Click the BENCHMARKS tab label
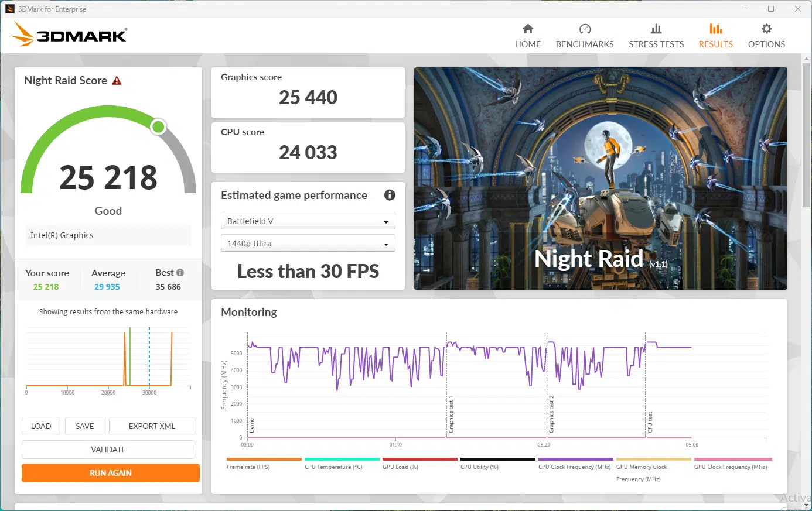The height and width of the screenshot is (511, 812). (x=585, y=44)
